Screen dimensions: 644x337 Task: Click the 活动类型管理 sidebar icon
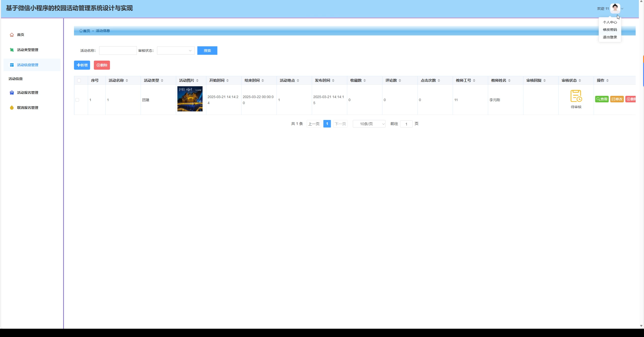(12, 50)
